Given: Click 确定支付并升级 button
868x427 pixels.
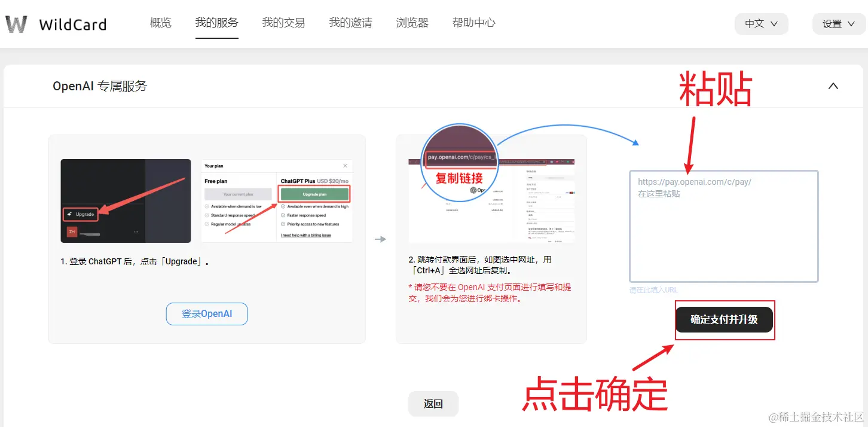Looking at the screenshot, I should pos(724,319).
